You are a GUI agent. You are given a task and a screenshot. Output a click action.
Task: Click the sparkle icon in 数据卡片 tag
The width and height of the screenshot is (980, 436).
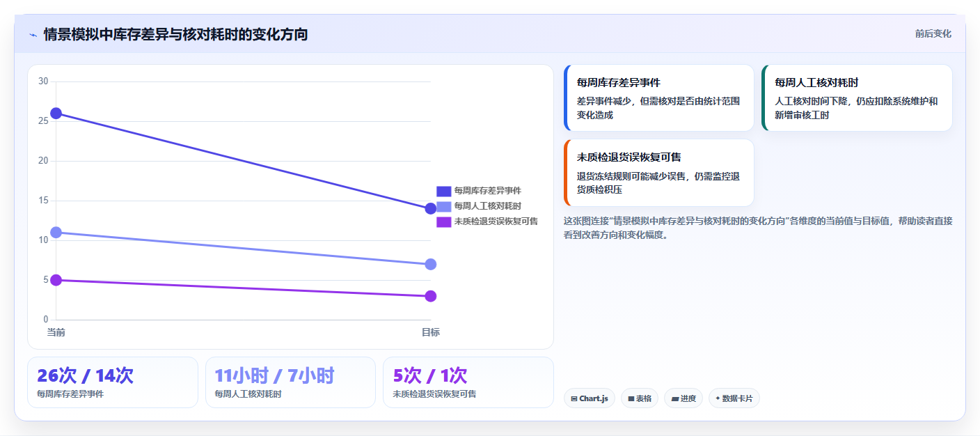click(718, 398)
